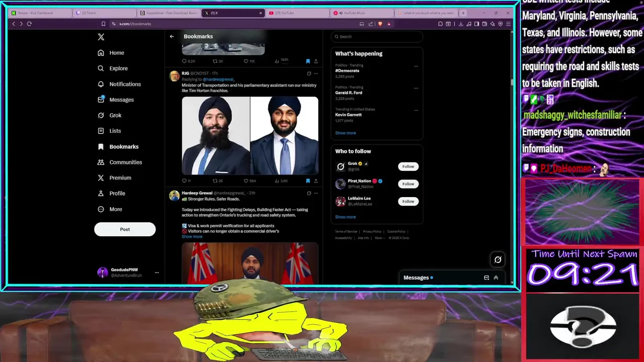Open the left photo in RJG post
The image size is (644, 362).
(x=216, y=136)
